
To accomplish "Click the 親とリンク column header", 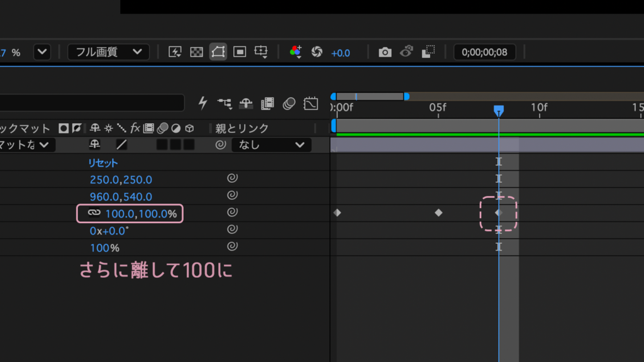I will (242, 128).
